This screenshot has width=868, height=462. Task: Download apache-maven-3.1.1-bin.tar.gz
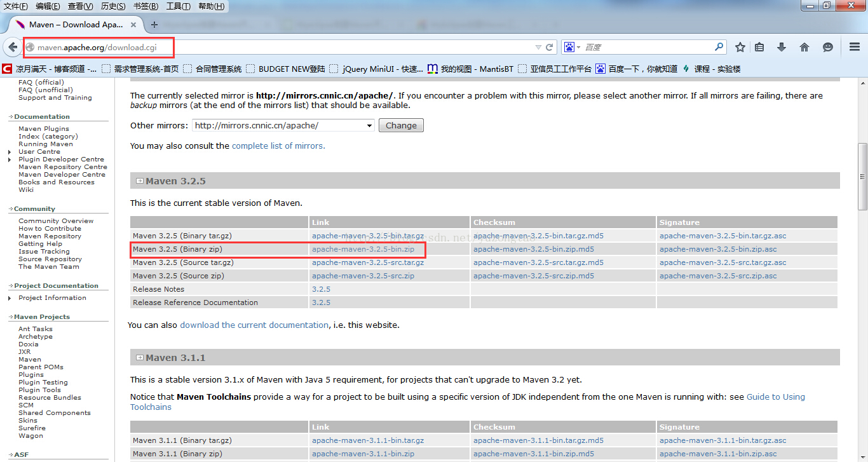368,440
